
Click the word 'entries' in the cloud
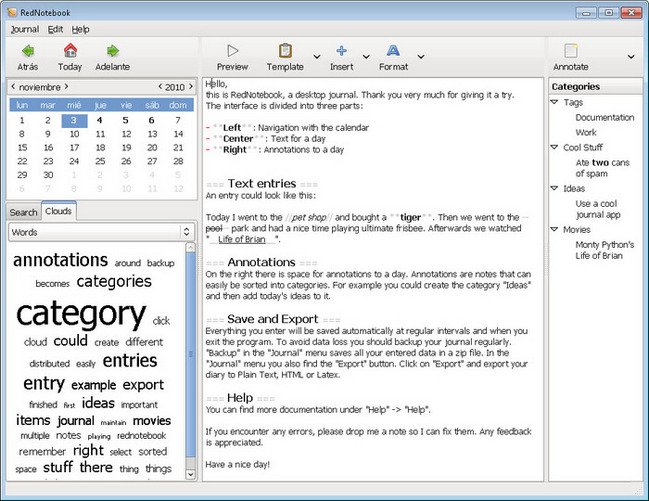pyautogui.click(x=130, y=361)
